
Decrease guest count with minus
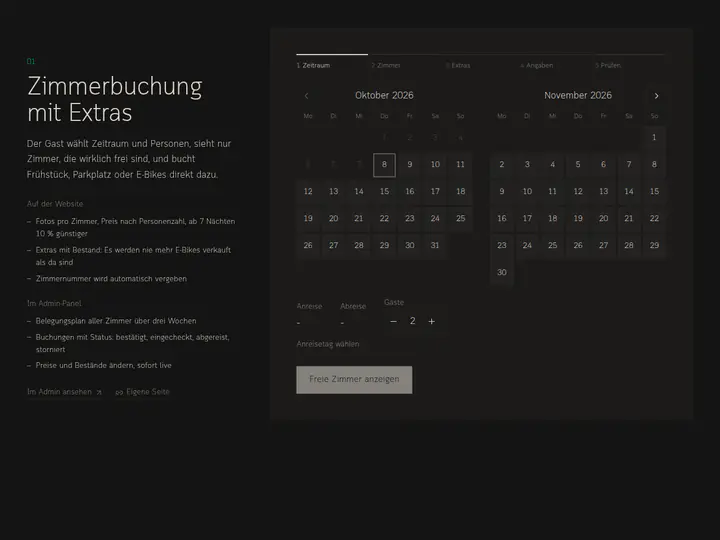point(393,321)
